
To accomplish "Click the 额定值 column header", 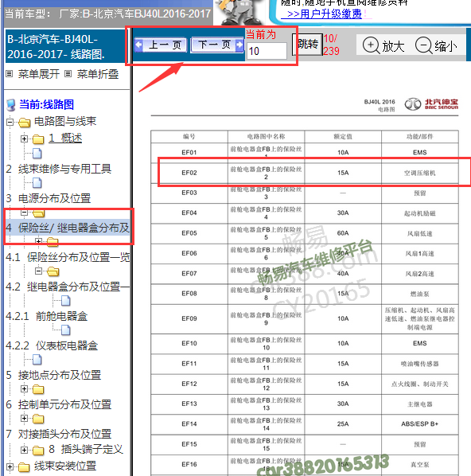I will tap(343, 137).
